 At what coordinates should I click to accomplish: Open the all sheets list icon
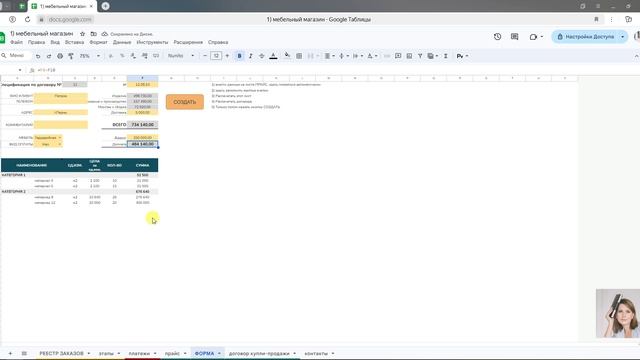(24, 353)
